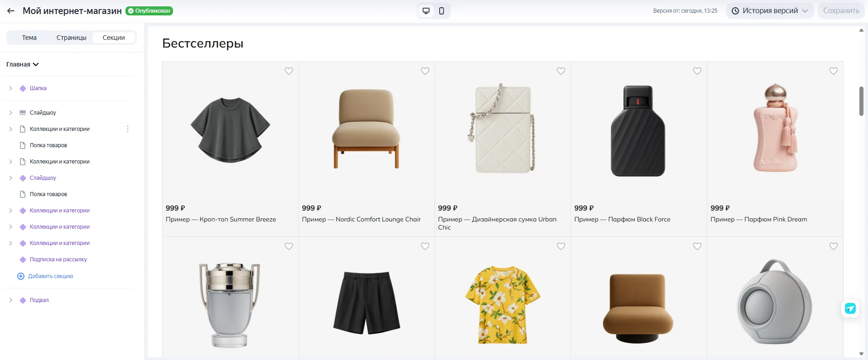Screen dimensions: 868x360
Task: Add Парфюм Black Force to favorites
Action: coord(697,71)
